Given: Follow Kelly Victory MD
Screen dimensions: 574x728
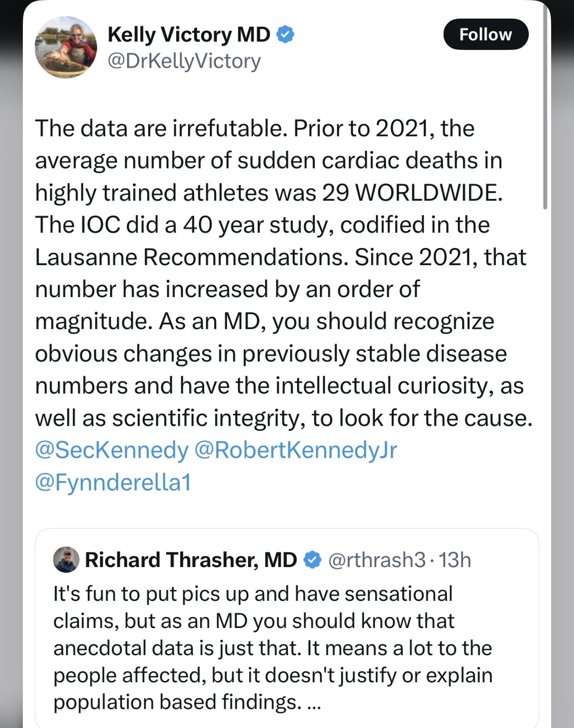Looking at the screenshot, I should (485, 34).
